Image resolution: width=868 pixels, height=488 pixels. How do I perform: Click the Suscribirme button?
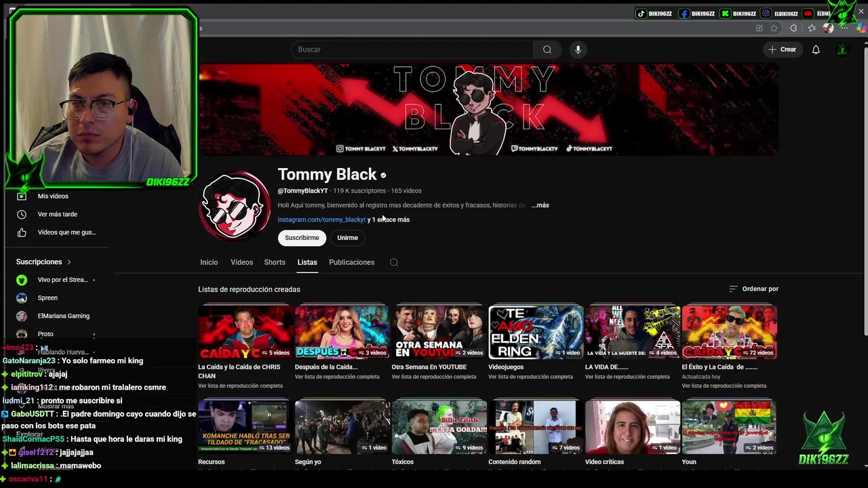[302, 238]
